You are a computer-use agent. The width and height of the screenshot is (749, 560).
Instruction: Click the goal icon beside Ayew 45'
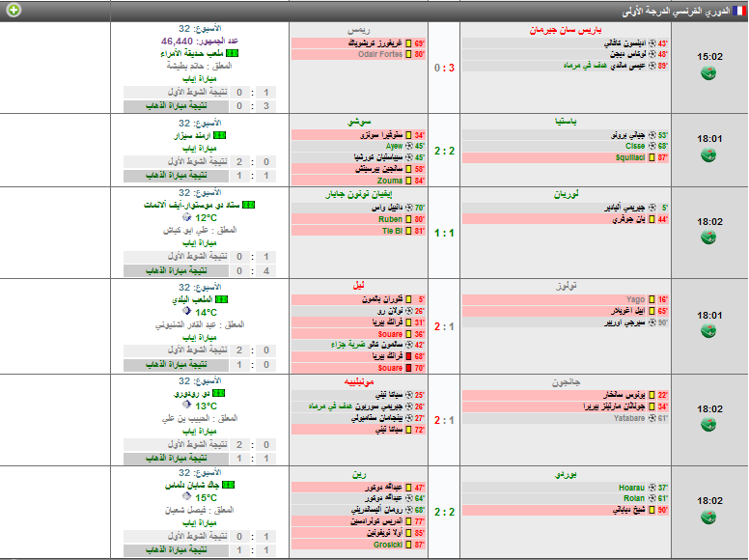409,146
